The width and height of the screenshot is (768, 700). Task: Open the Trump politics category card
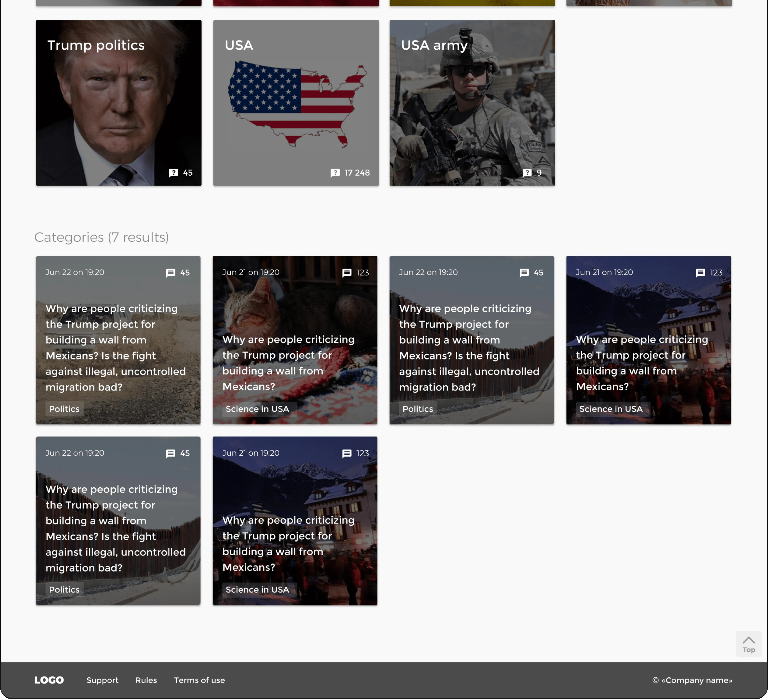tap(118, 103)
